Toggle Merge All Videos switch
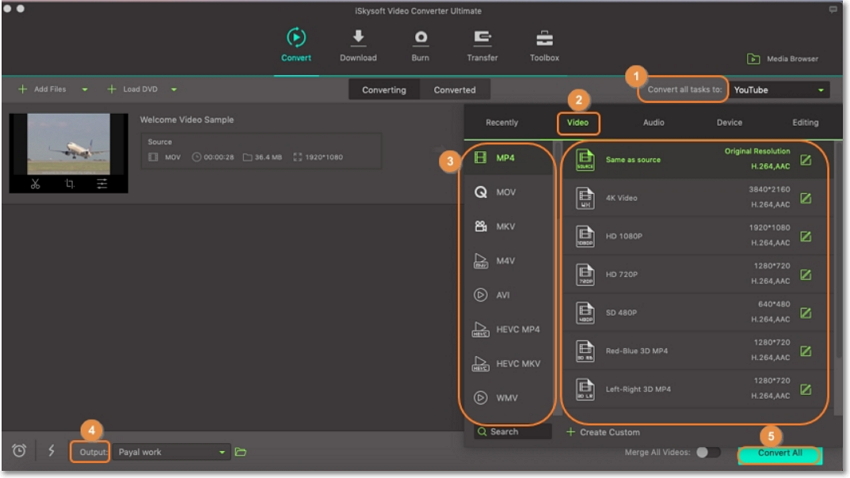This screenshot has height=478, width=850. click(x=708, y=452)
